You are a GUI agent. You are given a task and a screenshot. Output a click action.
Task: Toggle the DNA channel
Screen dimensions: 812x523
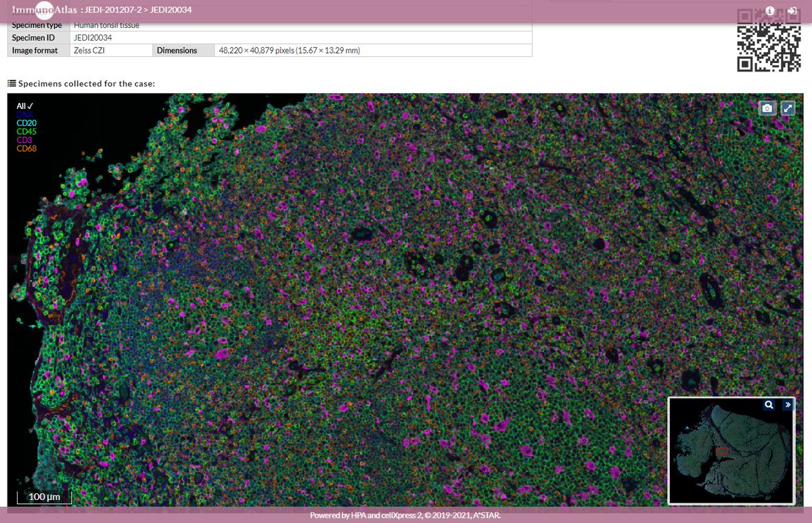[25, 114]
